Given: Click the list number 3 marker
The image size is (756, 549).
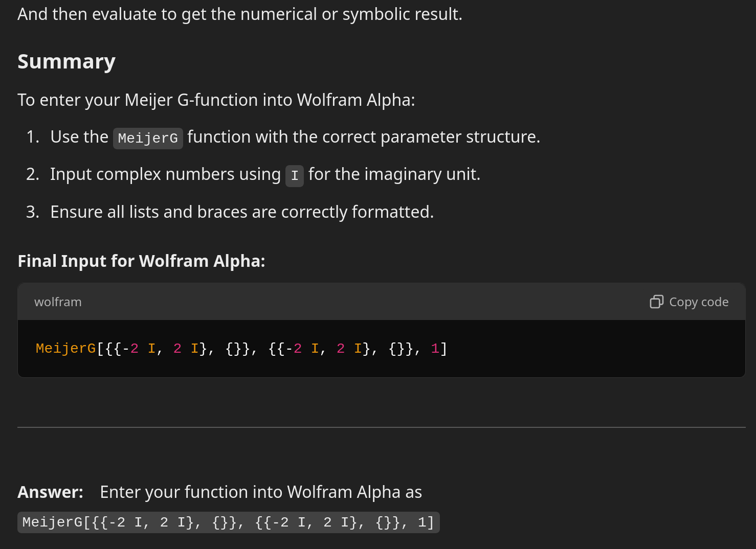Looking at the screenshot, I should [x=33, y=212].
